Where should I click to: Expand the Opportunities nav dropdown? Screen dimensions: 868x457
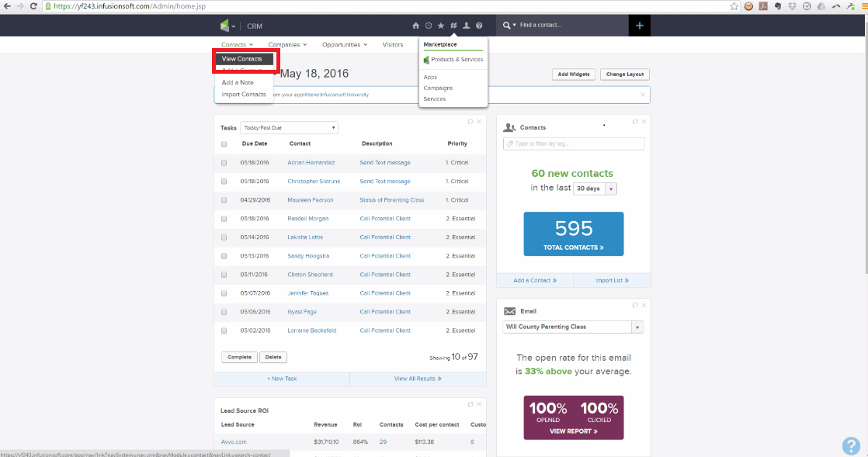(345, 45)
